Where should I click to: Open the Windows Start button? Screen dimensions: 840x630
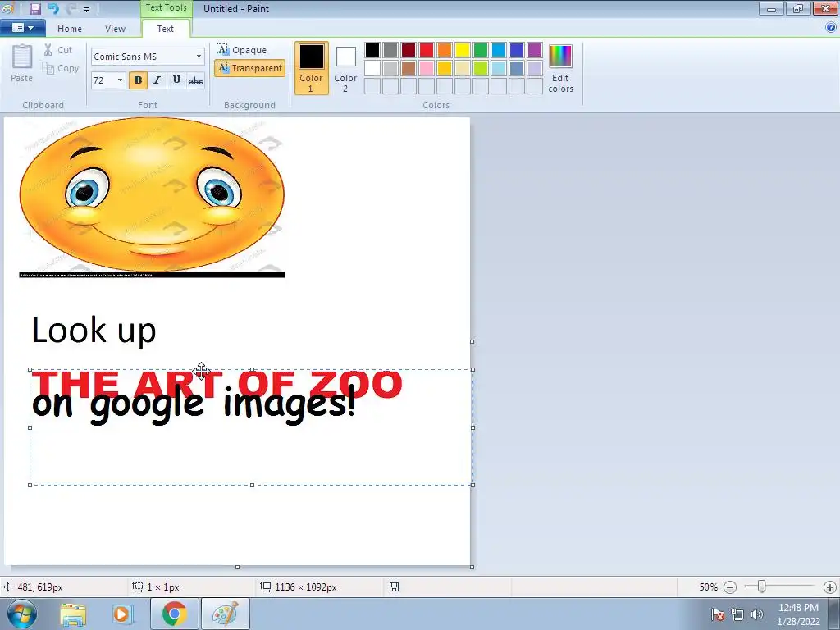pyautogui.click(x=21, y=614)
